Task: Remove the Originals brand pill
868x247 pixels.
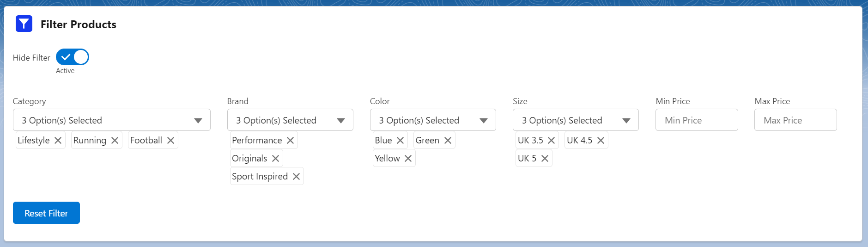Action: pos(275,158)
